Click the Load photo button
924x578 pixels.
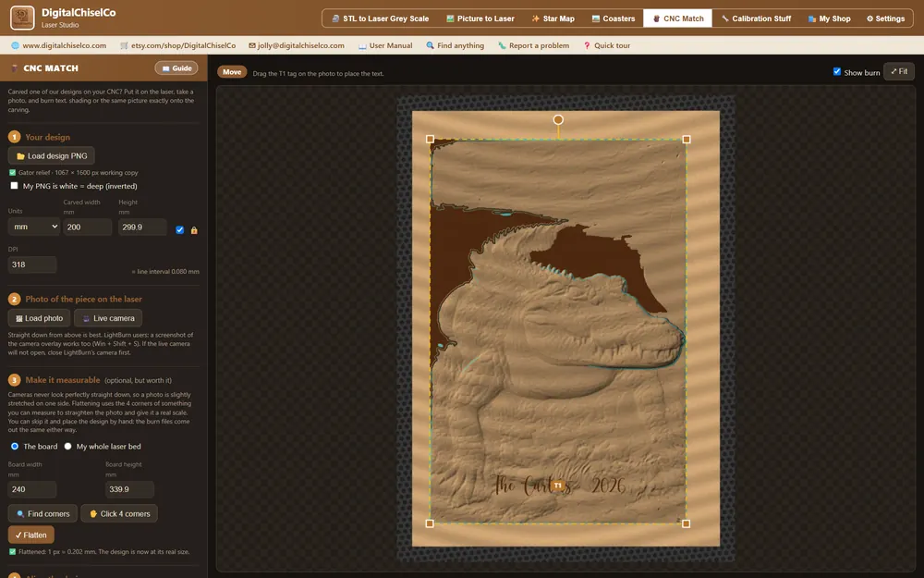39,318
